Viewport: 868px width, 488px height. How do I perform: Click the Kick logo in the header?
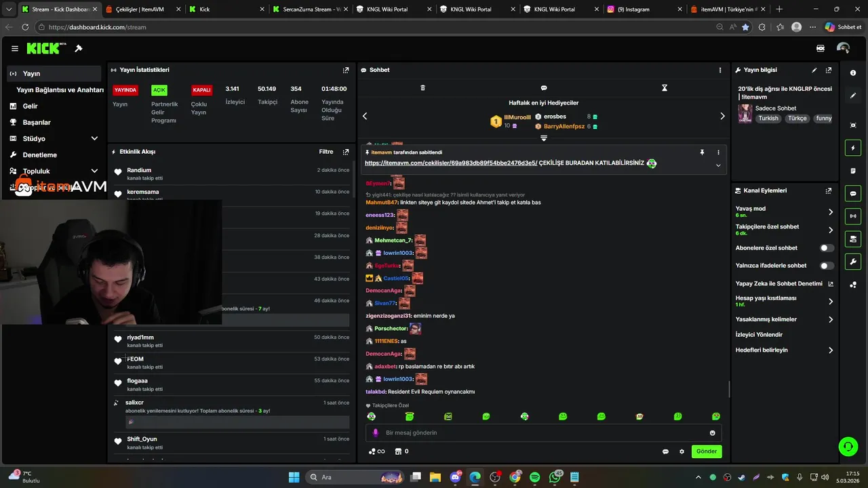tap(46, 48)
